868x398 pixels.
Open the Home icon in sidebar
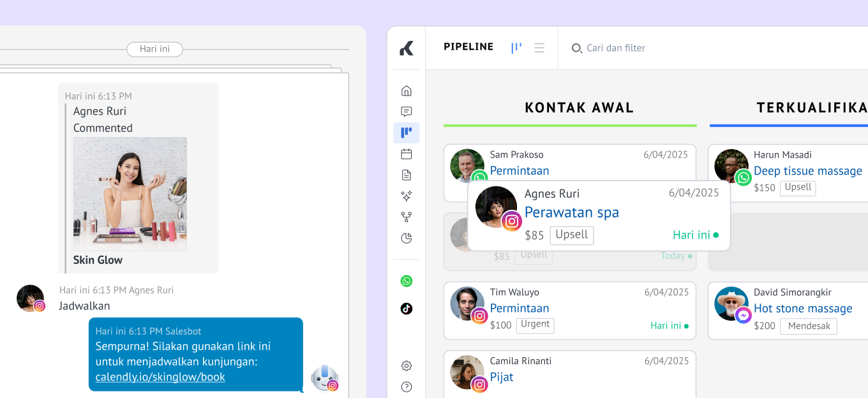[x=407, y=91]
